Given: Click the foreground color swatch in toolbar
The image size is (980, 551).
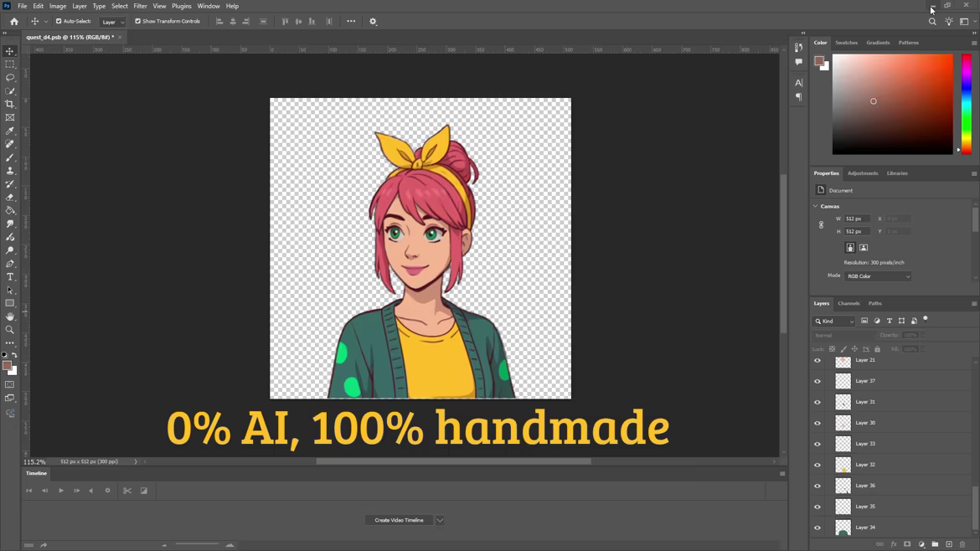Looking at the screenshot, I should pyautogui.click(x=7, y=366).
